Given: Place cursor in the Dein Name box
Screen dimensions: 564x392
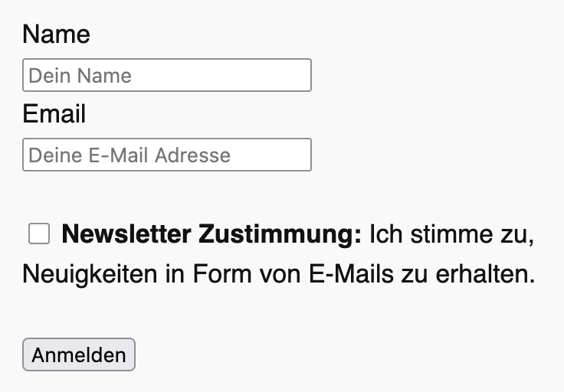Looking at the screenshot, I should (x=167, y=75).
